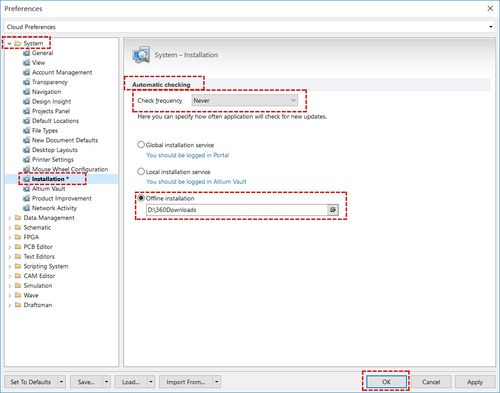Click 'You should be logged in Portal' link
This screenshot has height=393, width=500.
point(188,155)
